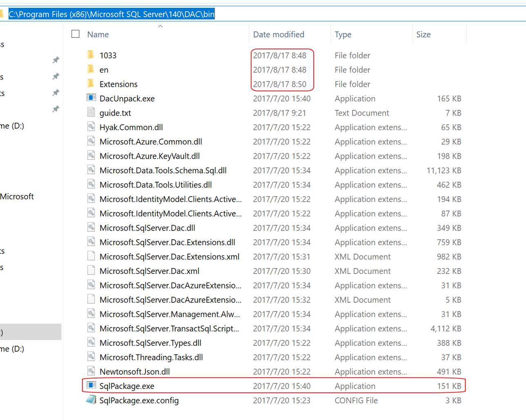This screenshot has width=526, height=420.
Task: Select Microsoft.Azure.KeyVault.dll file name
Action: pos(149,156)
